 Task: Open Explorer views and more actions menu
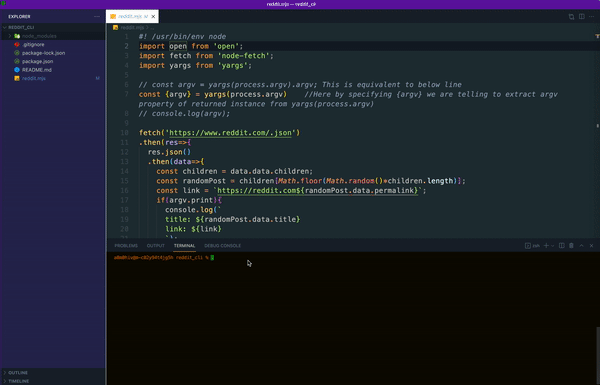(x=97, y=16)
